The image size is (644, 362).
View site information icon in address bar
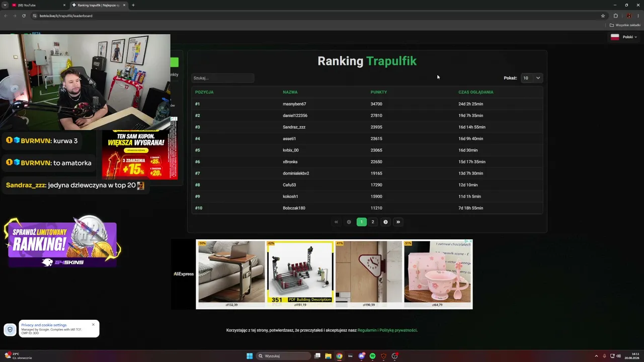[35, 16]
